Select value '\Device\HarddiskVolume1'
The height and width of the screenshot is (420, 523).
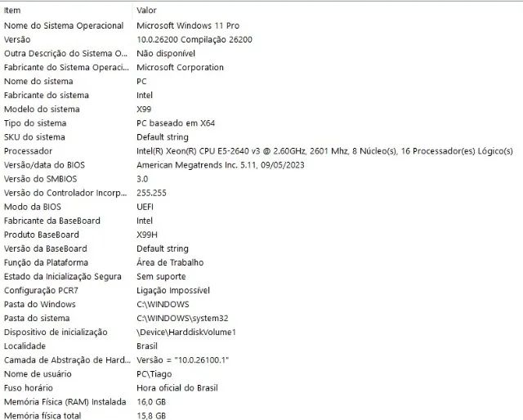[186, 333]
